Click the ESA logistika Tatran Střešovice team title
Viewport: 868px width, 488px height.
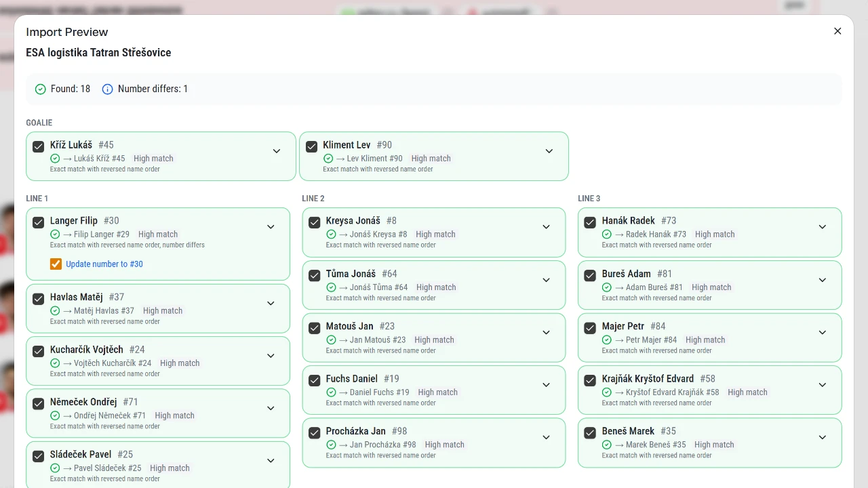tap(98, 53)
